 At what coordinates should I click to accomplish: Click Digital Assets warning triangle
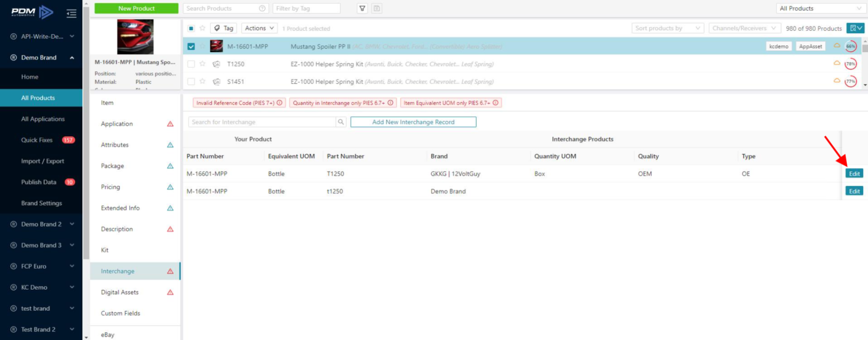(x=170, y=292)
